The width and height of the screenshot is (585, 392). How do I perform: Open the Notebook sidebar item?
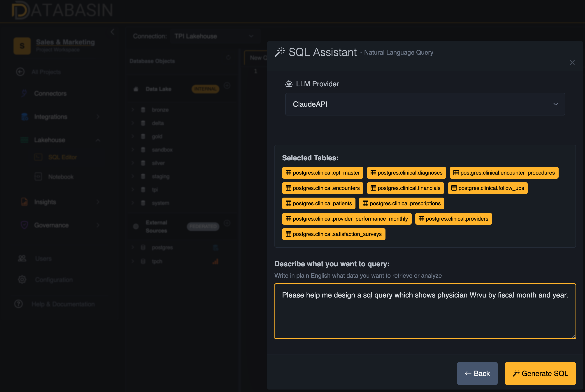point(61,177)
